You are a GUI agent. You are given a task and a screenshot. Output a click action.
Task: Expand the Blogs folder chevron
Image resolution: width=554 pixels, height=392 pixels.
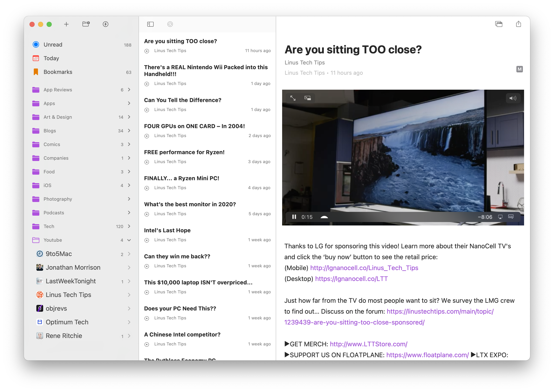click(129, 131)
